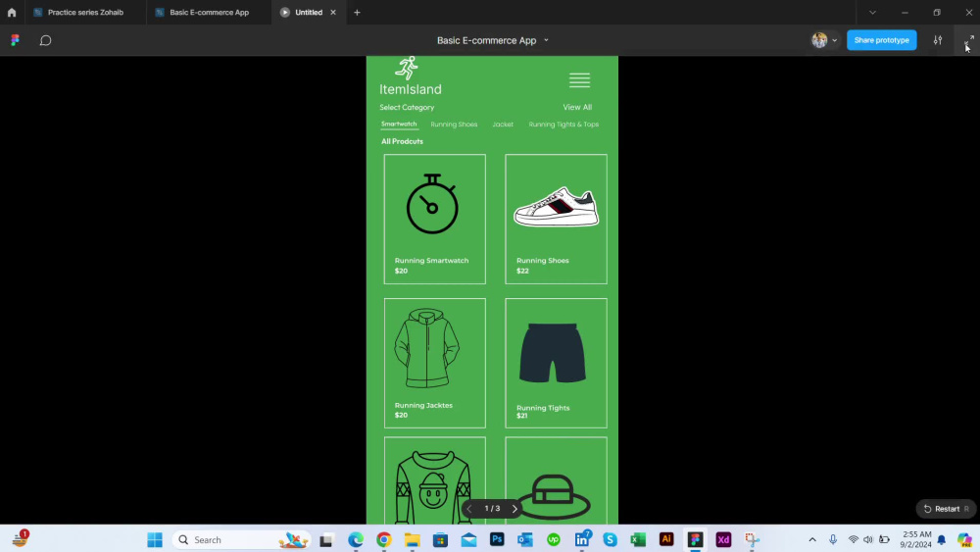Viewport: 980px width, 552px height.
Task: Click View All link
Action: pyautogui.click(x=577, y=107)
